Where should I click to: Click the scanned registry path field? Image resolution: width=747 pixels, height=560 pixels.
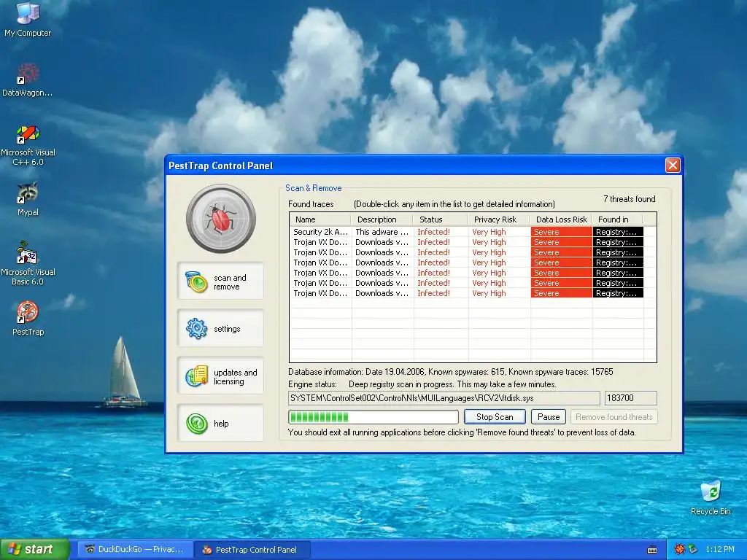coord(444,398)
